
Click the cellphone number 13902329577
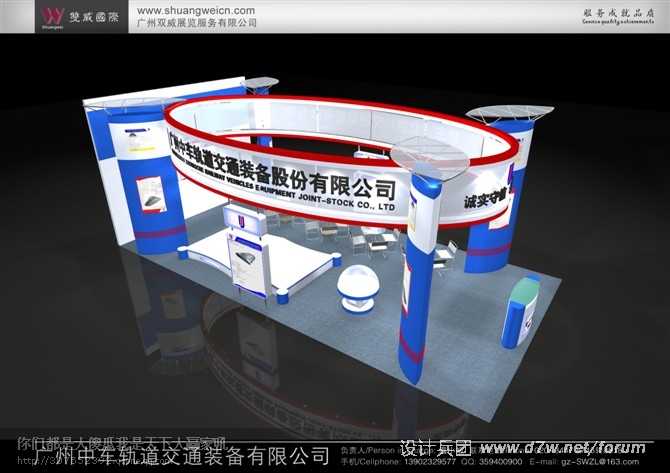429,462
